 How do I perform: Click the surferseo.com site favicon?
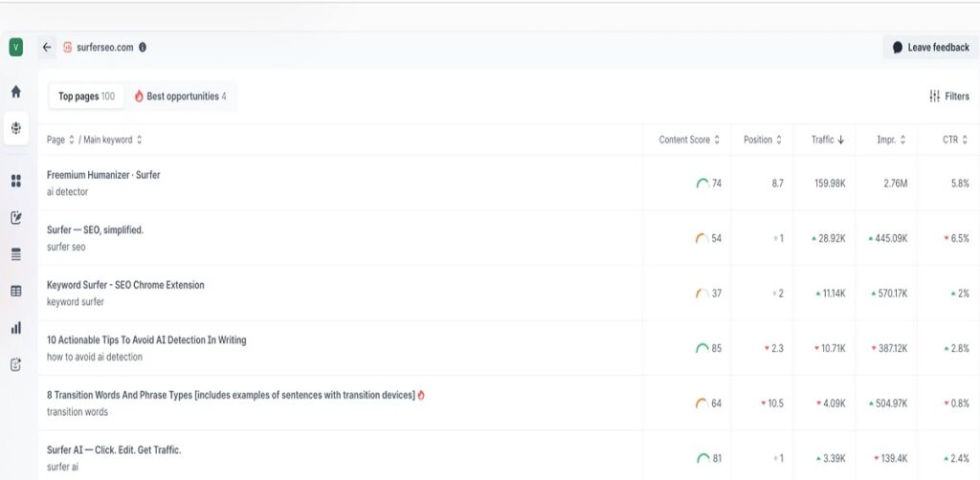point(68,48)
